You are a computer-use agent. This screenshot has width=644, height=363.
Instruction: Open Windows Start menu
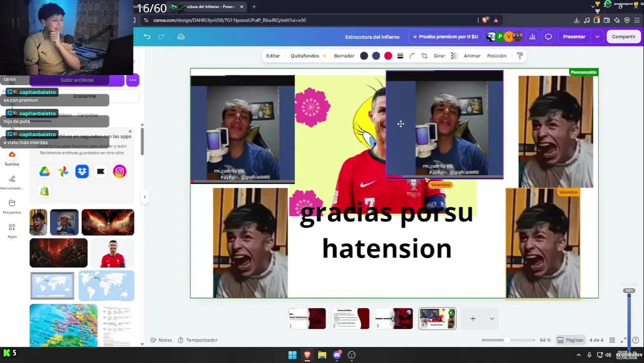292,355
